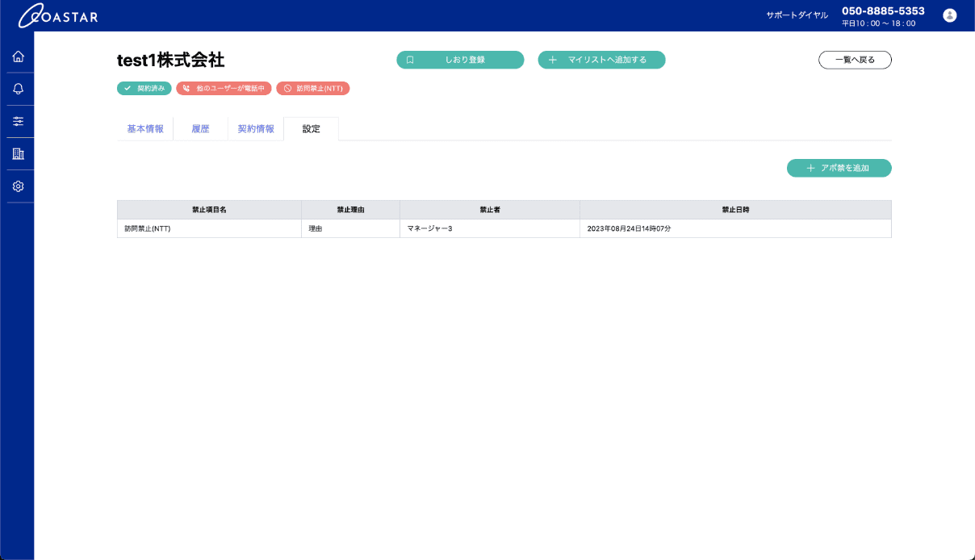Image resolution: width=975 pixels, height=560 pixels.
Task: Switch to the 基本情報 tab
Action: pyautogui.click(x=145, y=129)
